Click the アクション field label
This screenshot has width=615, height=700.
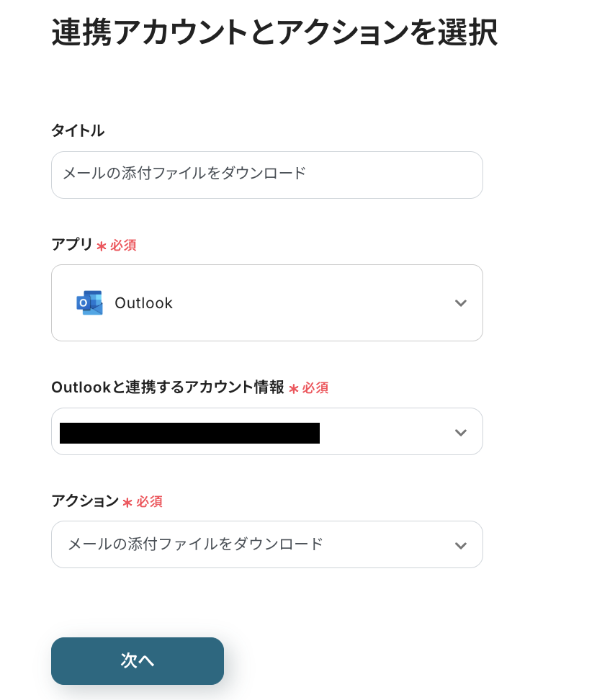(x=85, y=501)
